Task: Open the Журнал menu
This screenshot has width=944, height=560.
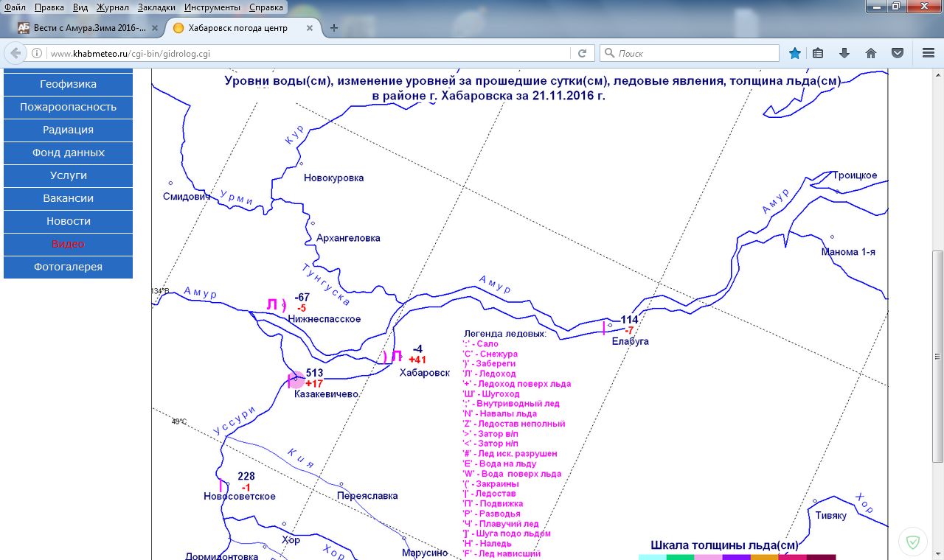Action: click(112, 7)
